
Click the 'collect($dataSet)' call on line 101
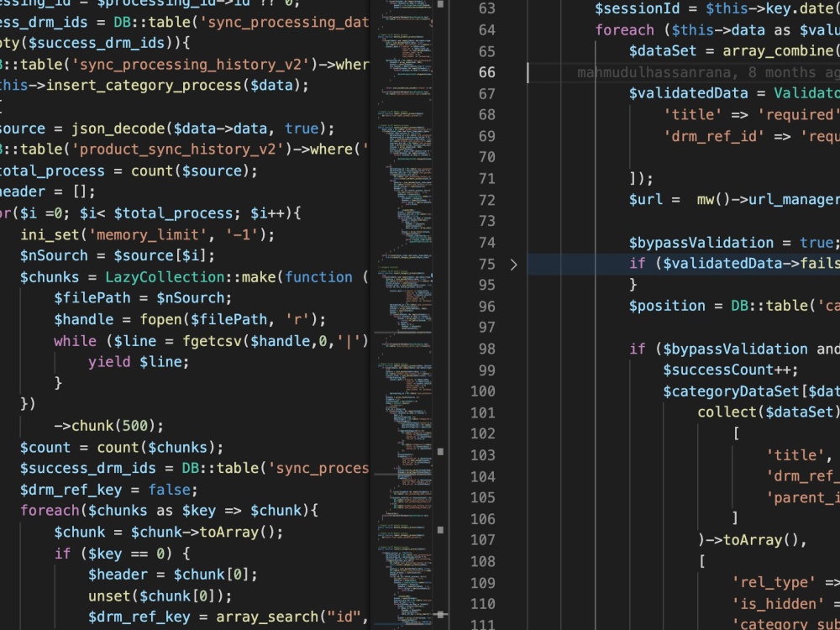coord(769,412)
